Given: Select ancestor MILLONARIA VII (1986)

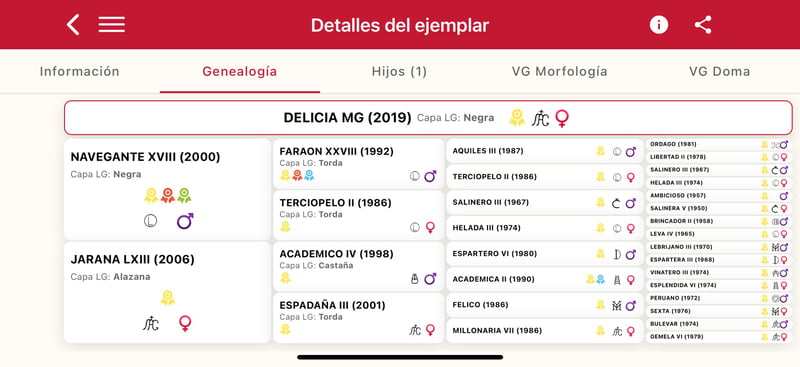Looking at the screenshot, I should [545, 330].
